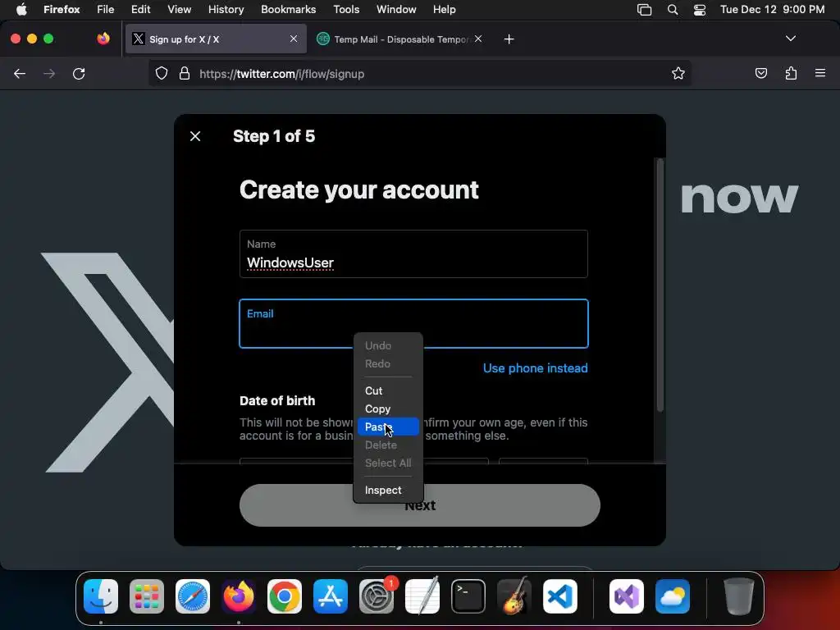Open Launchpad from the dock
This screenshot has width=840, height=630.
tap(147, 596)
